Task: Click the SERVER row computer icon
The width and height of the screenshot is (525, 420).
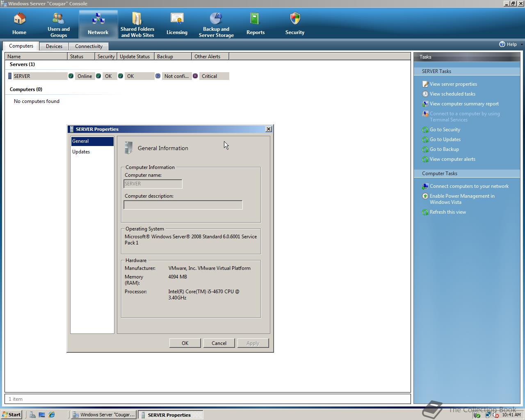Action: click(10, 76)
